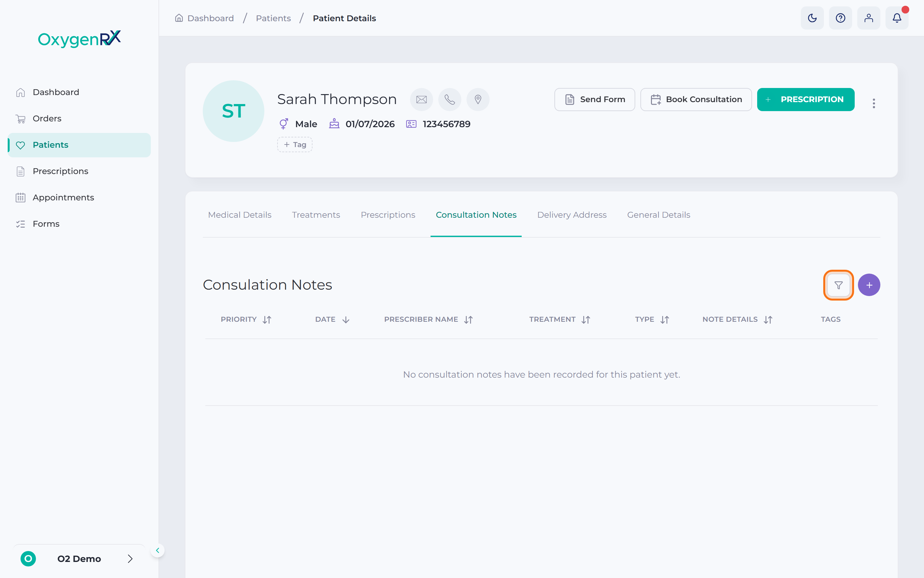
Task: Add a Tag to patient
Action: [295, 144]
